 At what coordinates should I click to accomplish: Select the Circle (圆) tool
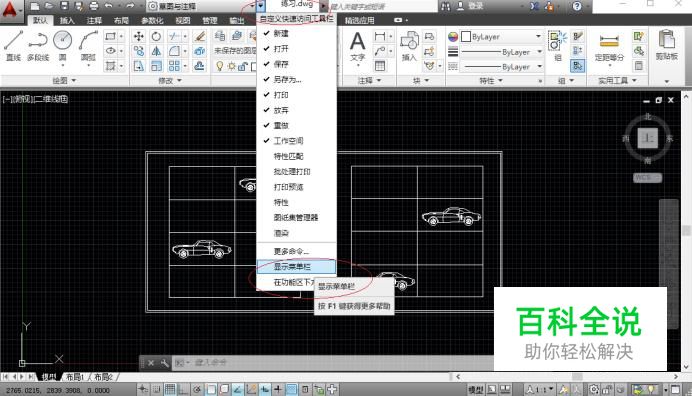[63, 45]
